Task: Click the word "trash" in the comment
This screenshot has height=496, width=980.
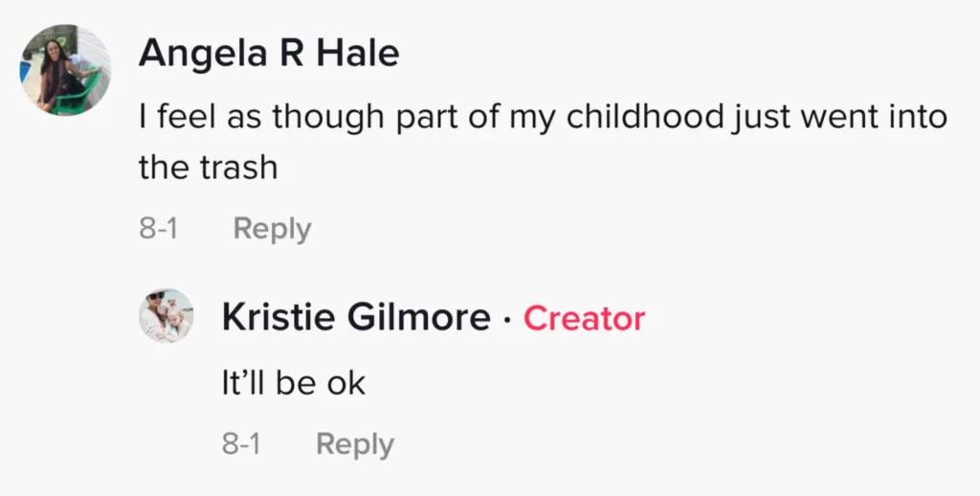Action: coord(239,168)
